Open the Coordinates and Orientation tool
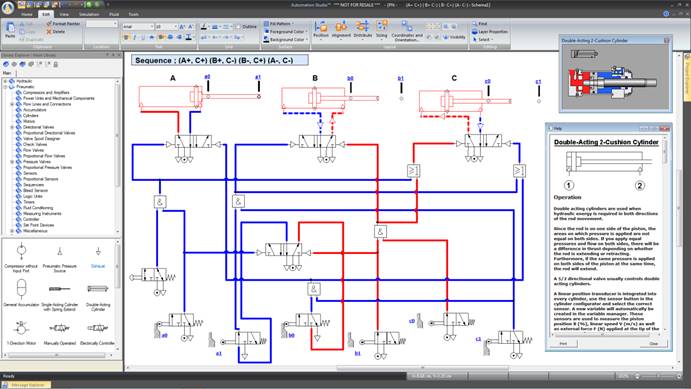Viewport: 691px width, 389px height. tap(407, 30)
